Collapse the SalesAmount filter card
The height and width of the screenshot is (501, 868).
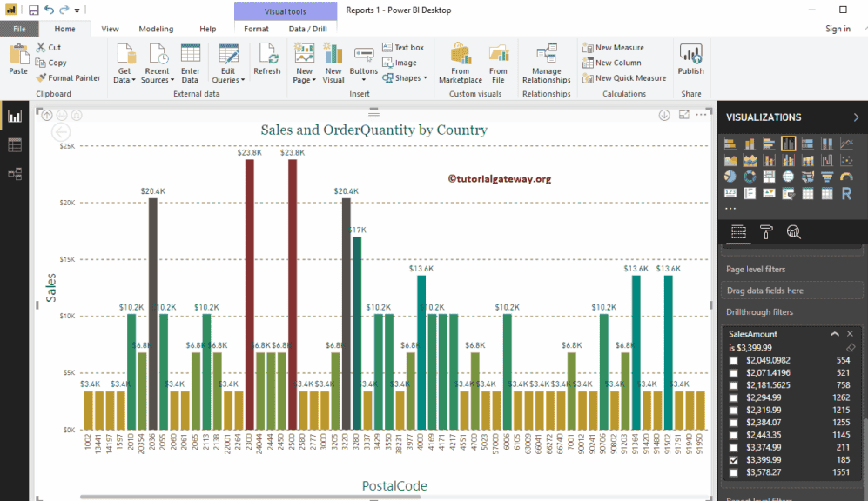835,334
